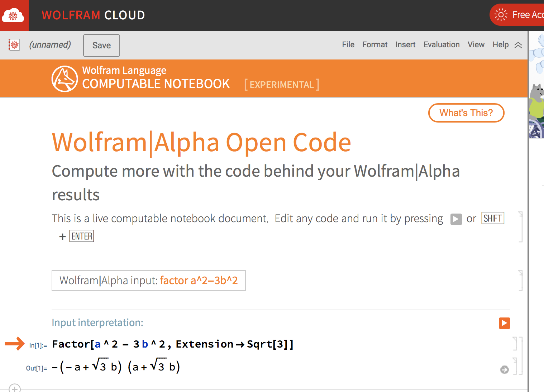Click the Input interpretation heading
This screenshot has height=392, width=544.
(x=97, y=322)
